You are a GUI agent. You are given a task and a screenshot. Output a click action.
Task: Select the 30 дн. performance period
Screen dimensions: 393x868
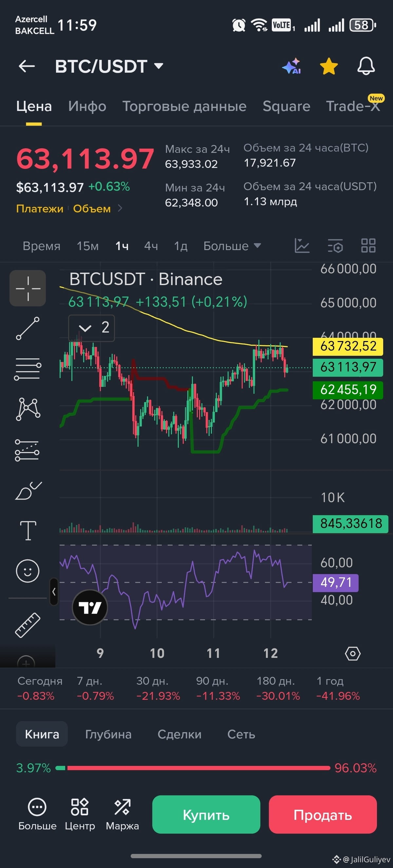158,688
